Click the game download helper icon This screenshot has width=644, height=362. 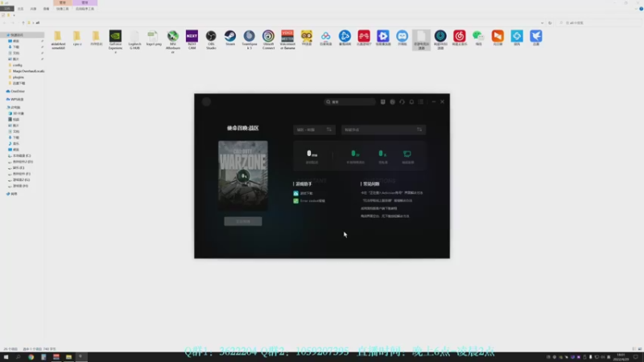295,193
